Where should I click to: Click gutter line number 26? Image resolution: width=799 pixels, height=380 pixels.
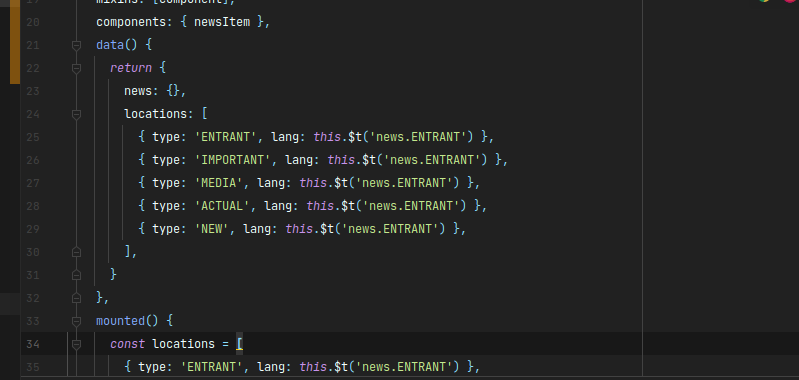[33, 160]
